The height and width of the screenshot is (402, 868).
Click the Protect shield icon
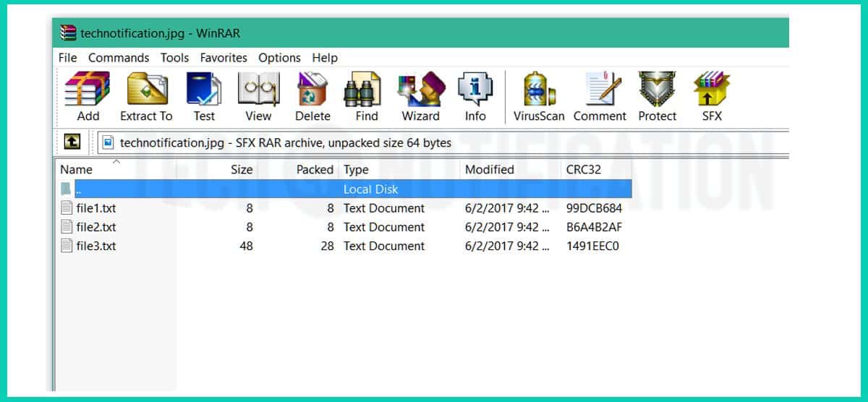click(x=657, y=90)
